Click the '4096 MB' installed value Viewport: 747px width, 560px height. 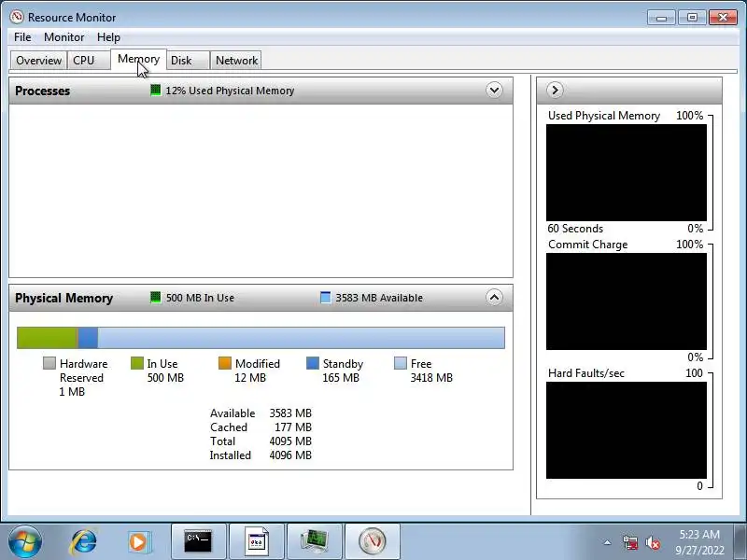pyautogui.click(x=290, y=455)
